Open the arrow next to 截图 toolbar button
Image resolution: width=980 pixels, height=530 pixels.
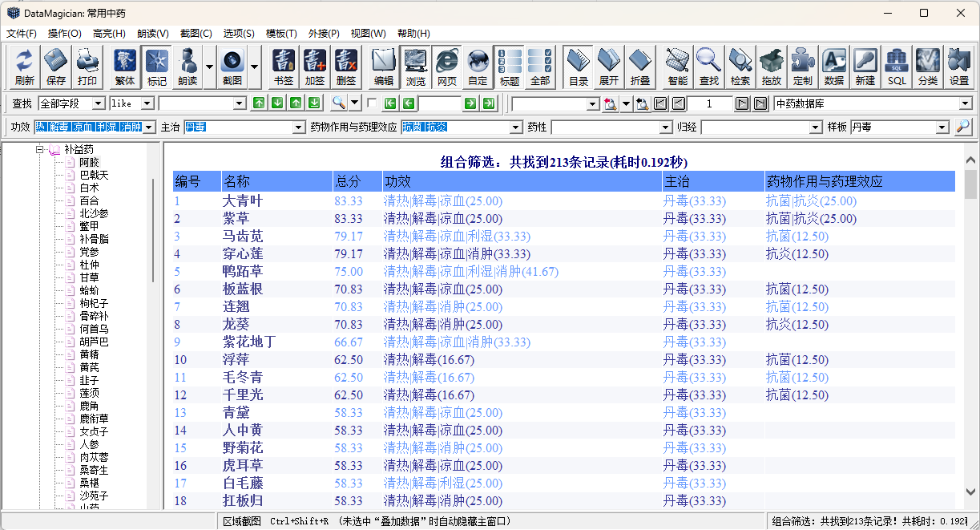click(255, 67)
